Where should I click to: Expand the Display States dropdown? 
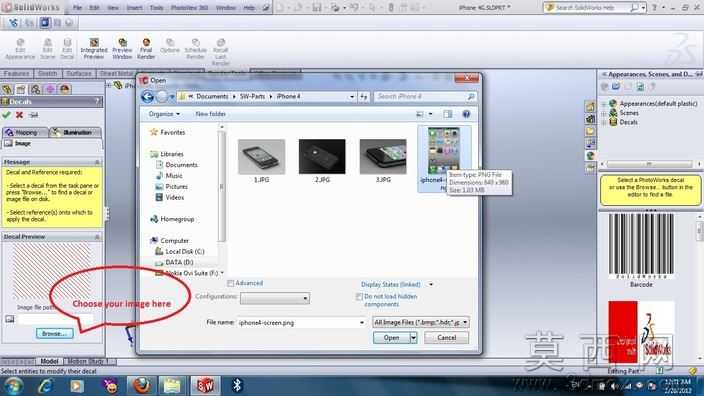pyautogui.click(x=431, y=284)
